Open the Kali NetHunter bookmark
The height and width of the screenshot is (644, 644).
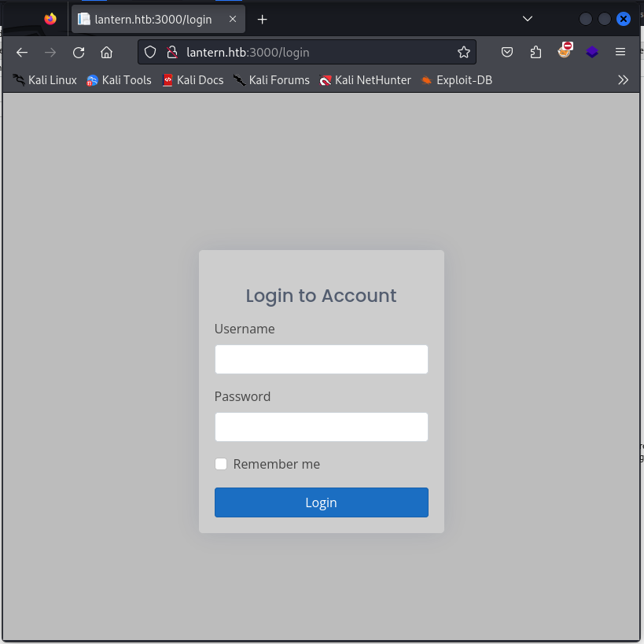click(x=365, y=79)
